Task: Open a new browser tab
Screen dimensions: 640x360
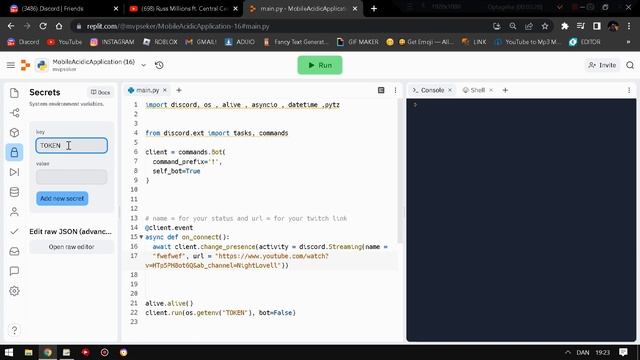Action: 374,9
